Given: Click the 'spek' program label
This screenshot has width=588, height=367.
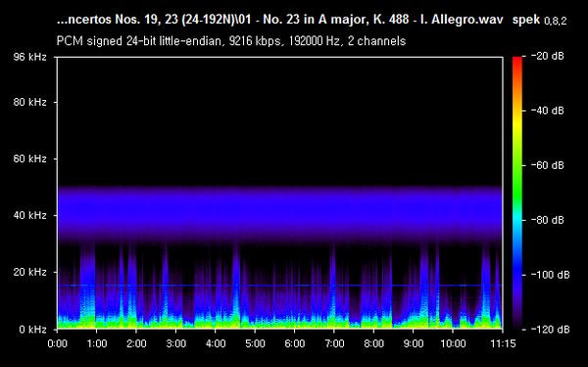Looking at the screenshot, I should tap(525, 20).
